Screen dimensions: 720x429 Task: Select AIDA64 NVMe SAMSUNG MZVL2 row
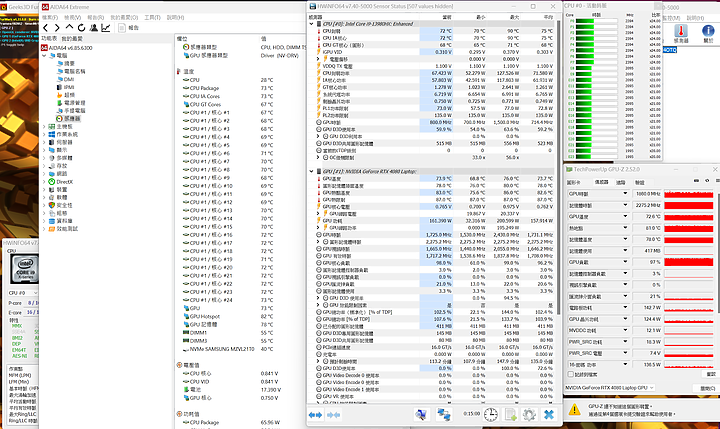[x=228, y=349]
